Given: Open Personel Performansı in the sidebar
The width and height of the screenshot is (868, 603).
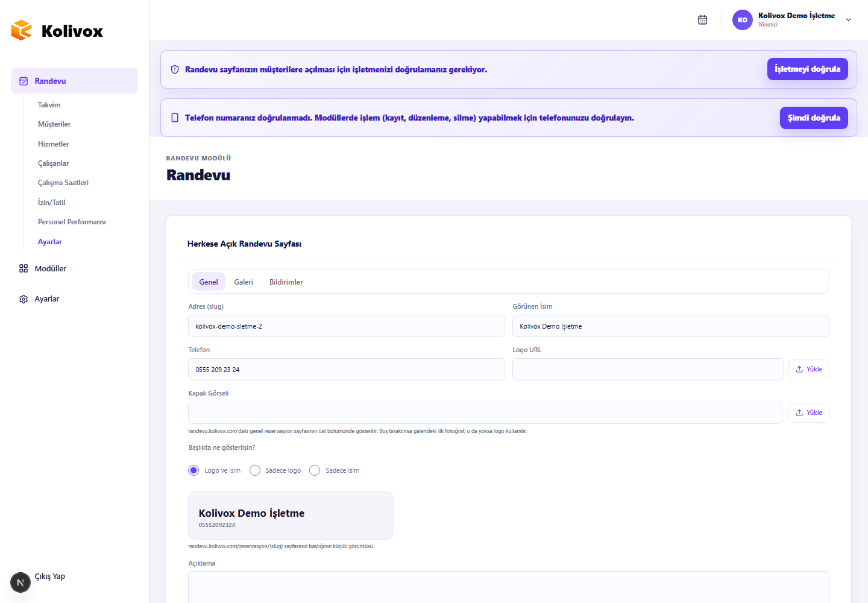Looking at the screenshot, I should click(72, 222).
